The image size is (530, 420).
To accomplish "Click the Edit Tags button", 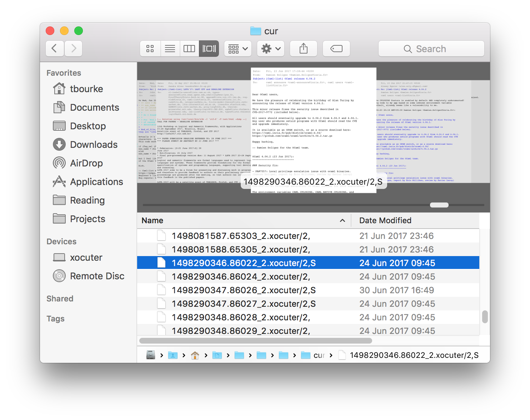I will pyautogui.click(x=336, y=49).
